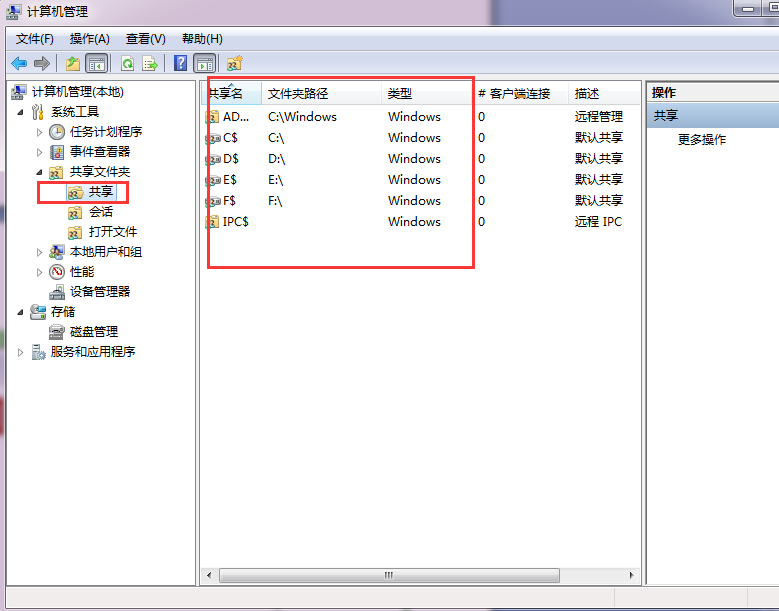Click the 性能 gauge icon in tree
Viewport: 779px width, 611px height.
[x=57, y=272]
